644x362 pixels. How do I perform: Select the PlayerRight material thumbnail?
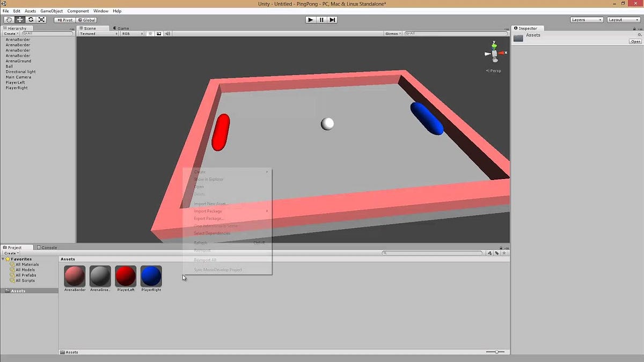pyautogui.click(x=151, y=277)
